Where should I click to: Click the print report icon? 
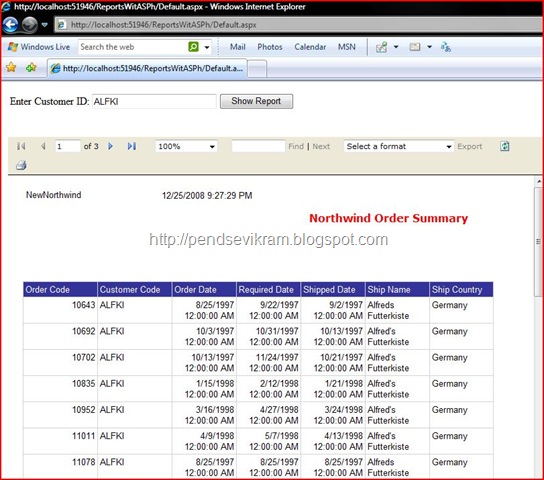coord(21,165)
